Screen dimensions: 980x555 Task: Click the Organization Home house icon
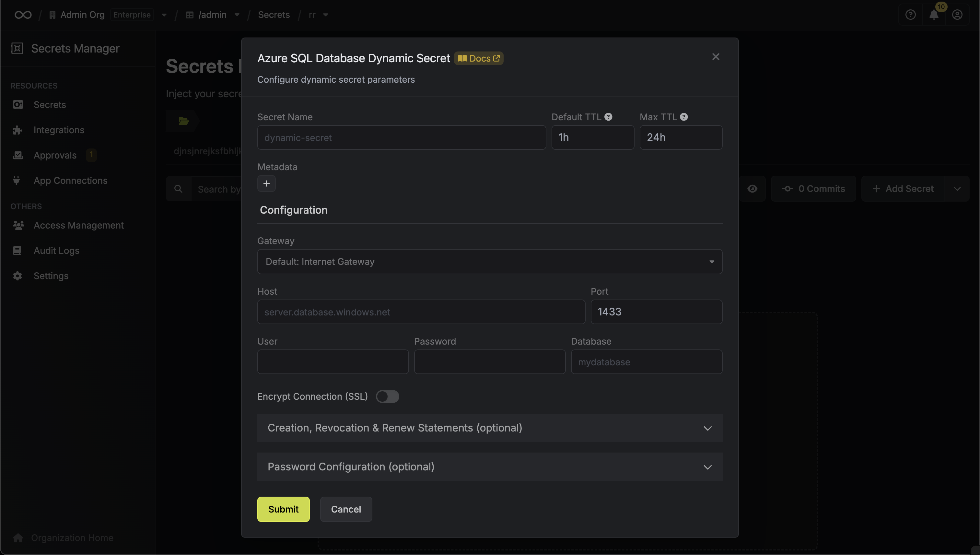click(x=18, y=537)
